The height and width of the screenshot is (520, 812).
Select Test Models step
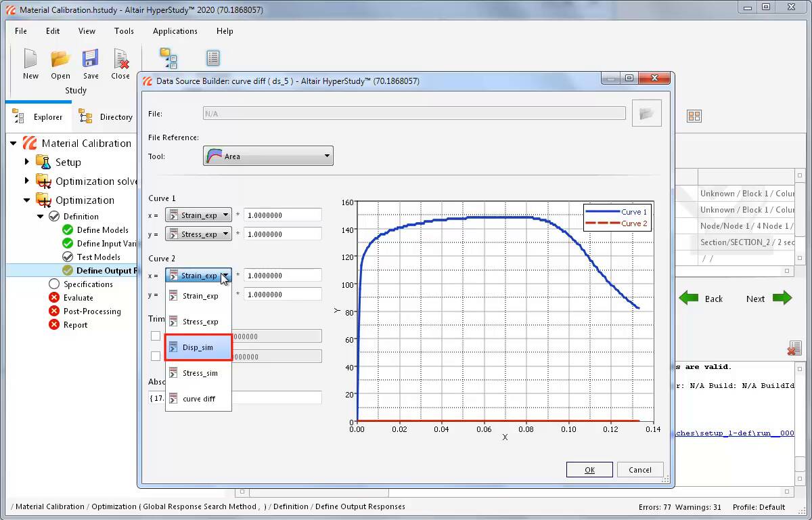98,257
